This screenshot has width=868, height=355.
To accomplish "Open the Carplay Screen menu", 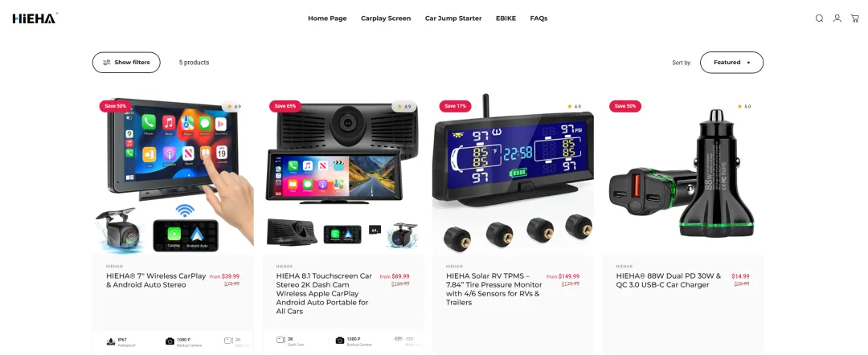I will point(386,18).
